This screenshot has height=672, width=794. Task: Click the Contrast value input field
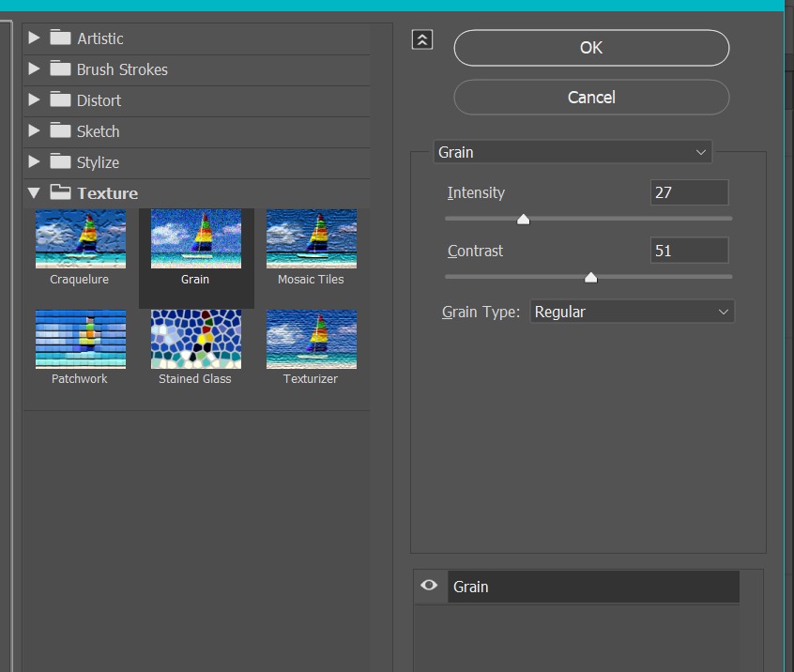click(x=689, y=250)
